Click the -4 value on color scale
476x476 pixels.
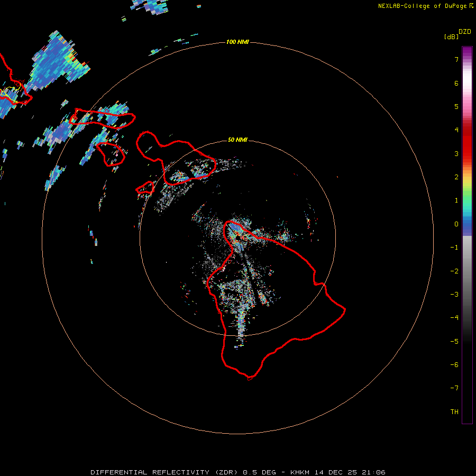(454, 318)
